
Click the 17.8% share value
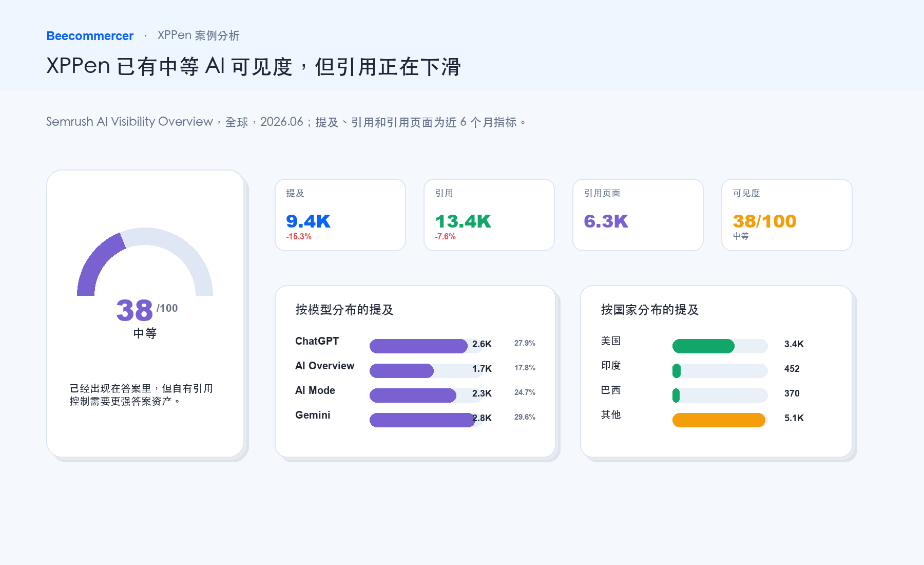point(525,368)
